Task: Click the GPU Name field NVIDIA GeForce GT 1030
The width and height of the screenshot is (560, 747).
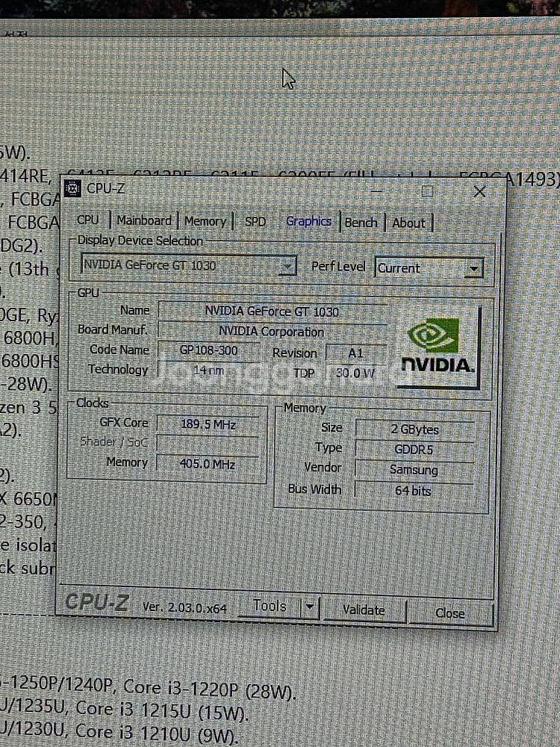Action: pyautogui.click(x=273, y=311)
